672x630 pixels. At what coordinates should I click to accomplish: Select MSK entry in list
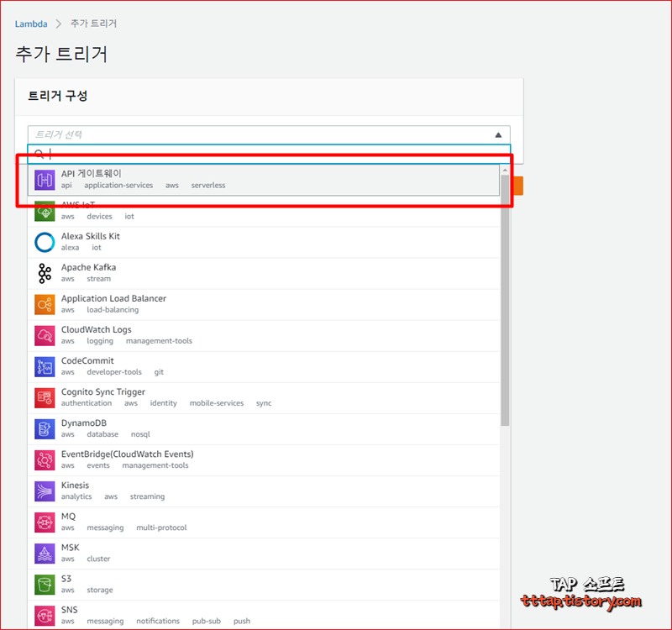coord(264,554)
